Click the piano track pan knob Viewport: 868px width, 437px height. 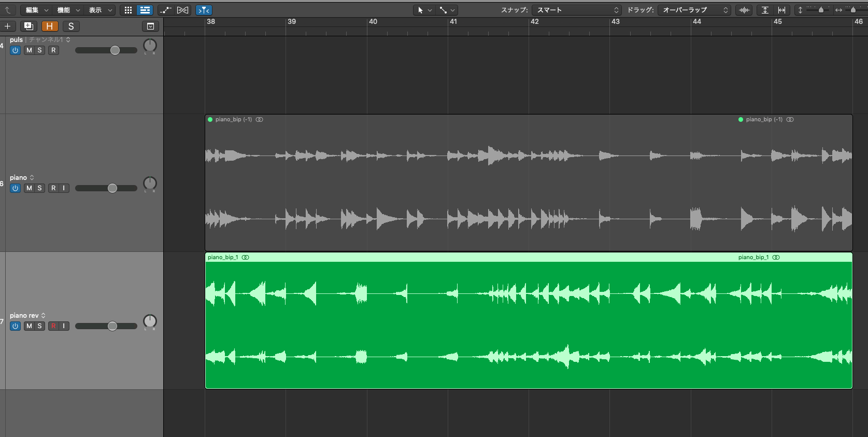click(150, 184)
